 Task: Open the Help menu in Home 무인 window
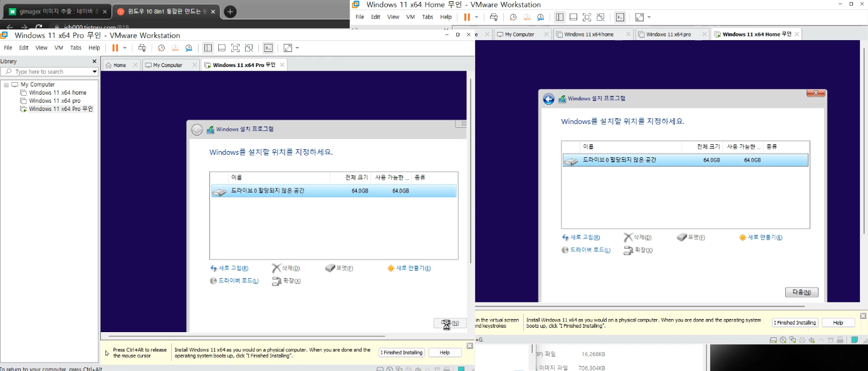click(446, 17)
